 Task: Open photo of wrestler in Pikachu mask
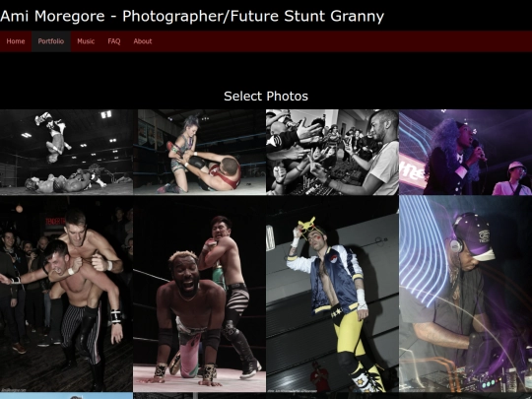pyautogui.click(x=333, y=294)
